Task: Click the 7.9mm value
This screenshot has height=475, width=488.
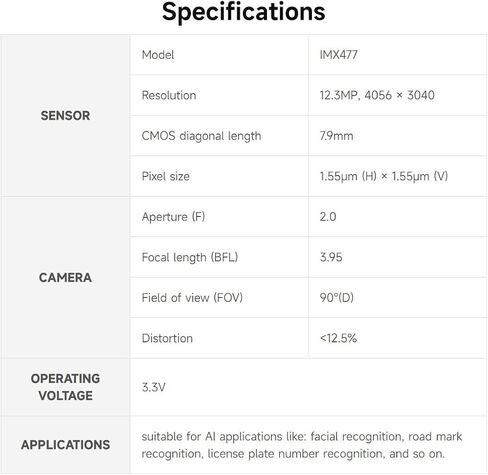Action: coord(336,136)
